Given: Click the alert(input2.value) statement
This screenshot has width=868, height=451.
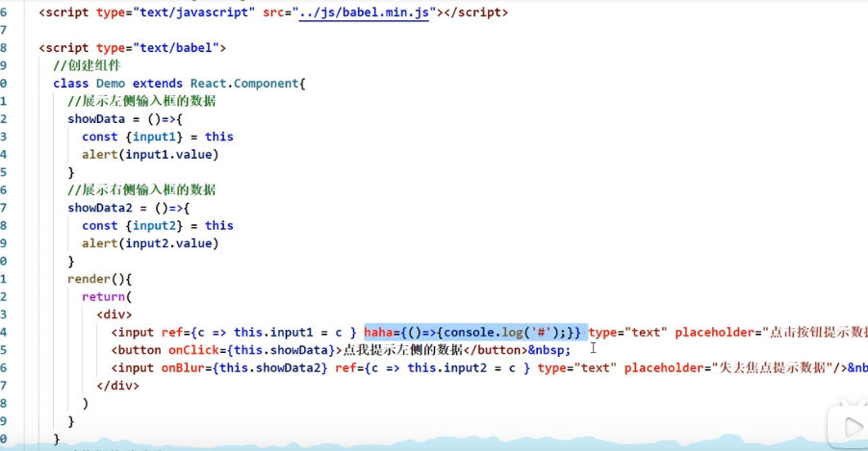Looking at the screenshot, I should pos(150,243).
